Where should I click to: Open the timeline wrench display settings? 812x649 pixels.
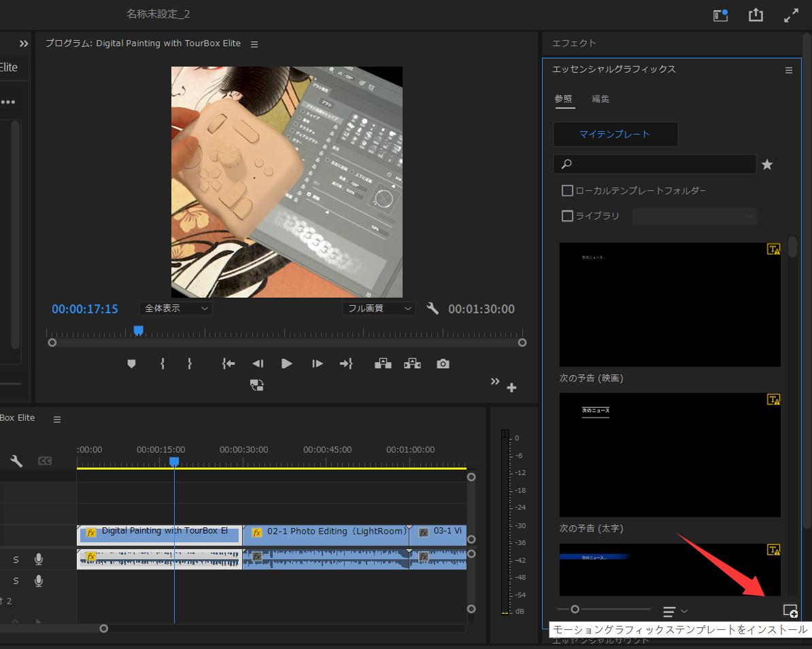tap(16, 461)
